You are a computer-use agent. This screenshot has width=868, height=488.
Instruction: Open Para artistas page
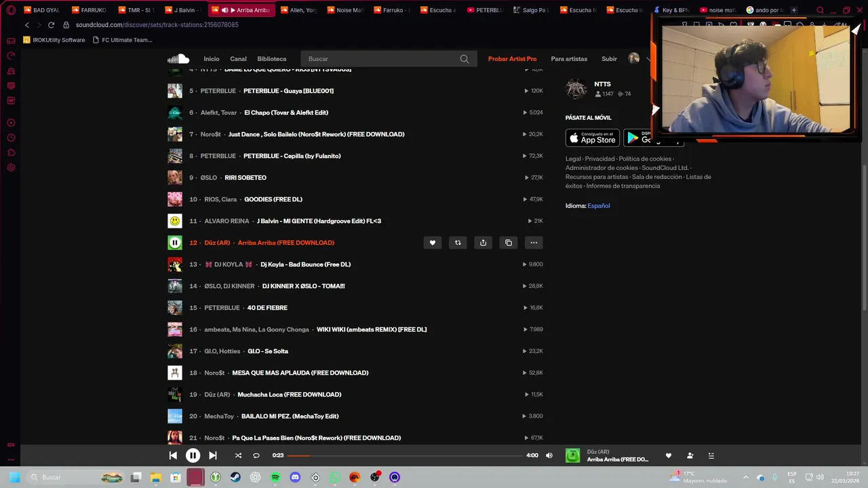click(569, 59)
